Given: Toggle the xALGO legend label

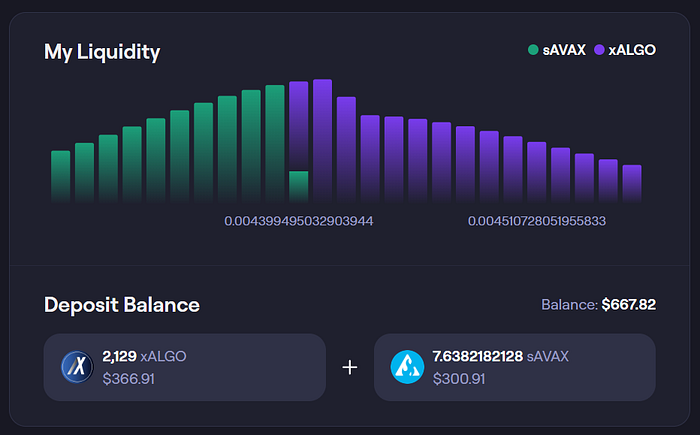Looking at the screenshot, I should (632, 50).
